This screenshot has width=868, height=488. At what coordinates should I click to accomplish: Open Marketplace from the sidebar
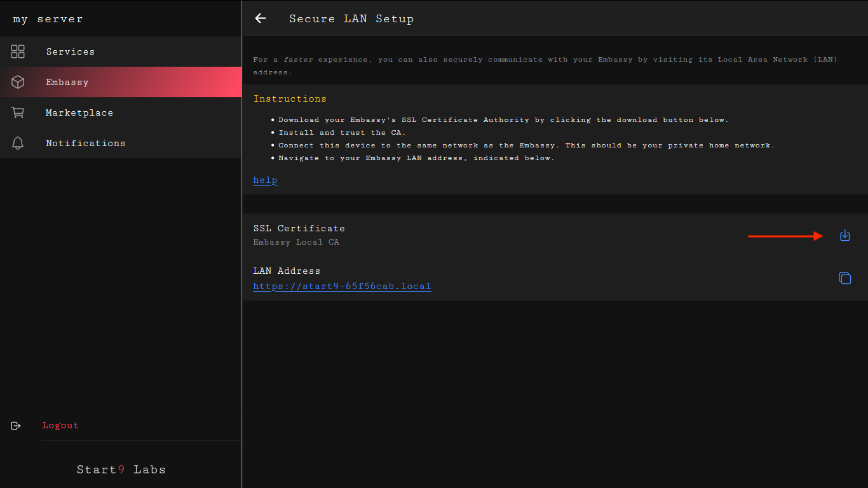[x=79, y=112]
